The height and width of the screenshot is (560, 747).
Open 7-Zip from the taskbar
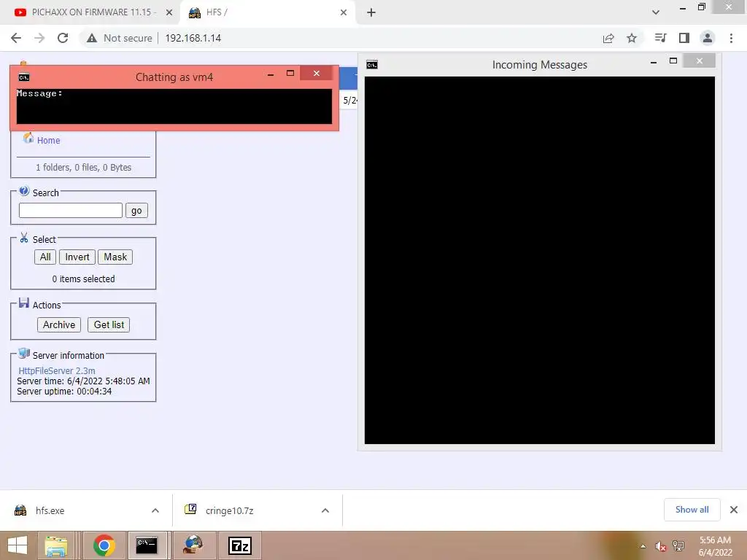point(240,545)
